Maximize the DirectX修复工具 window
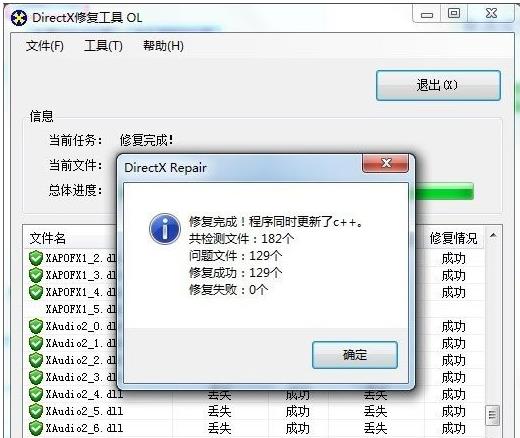This screenshot has height=438, width=520. point(454,14)
